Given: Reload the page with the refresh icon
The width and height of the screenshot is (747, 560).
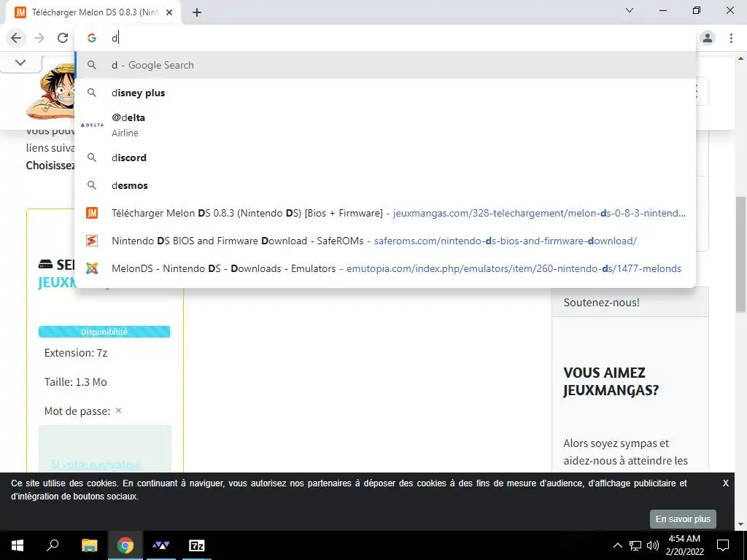Looking at the screenshot, I should point(63,38).
